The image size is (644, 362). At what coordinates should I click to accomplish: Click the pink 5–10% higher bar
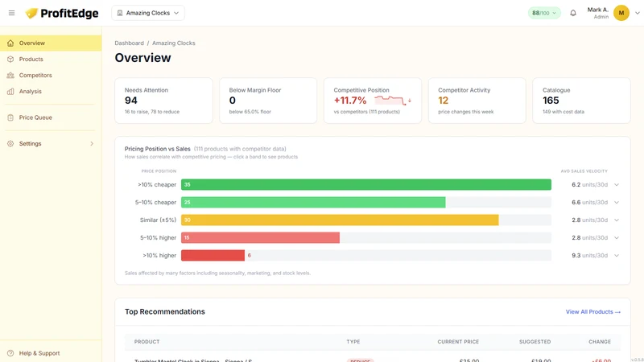click(x=260, y=237)
